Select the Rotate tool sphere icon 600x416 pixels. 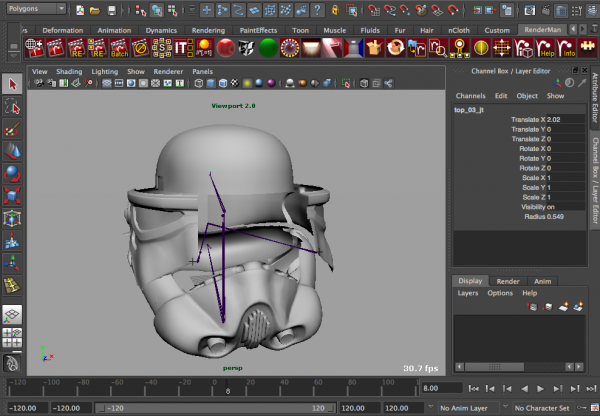point(12,173)
